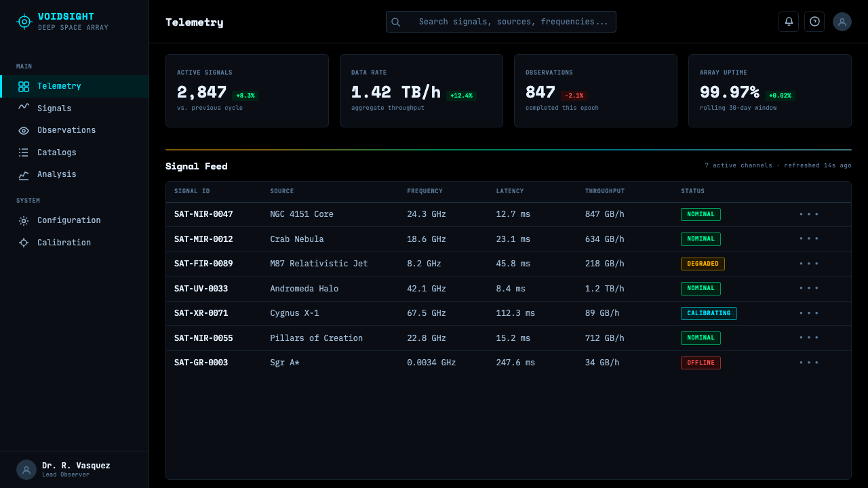Open Calibration page
Image resolution: width=868 pixels, height=488 pixels.
[x=75, y=243]
